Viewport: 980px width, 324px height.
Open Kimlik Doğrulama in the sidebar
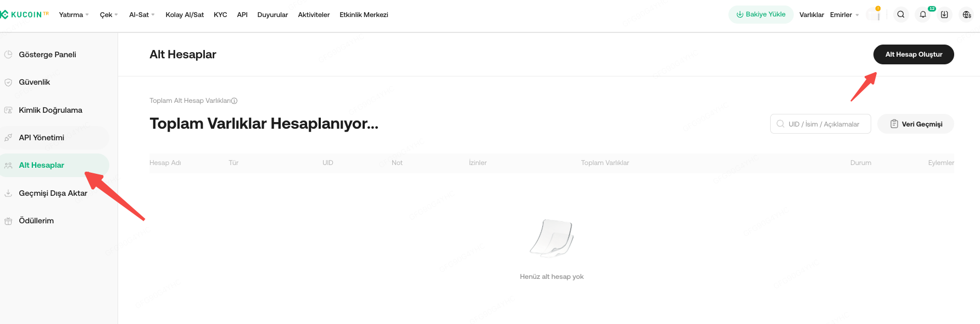tap(51, 110)
